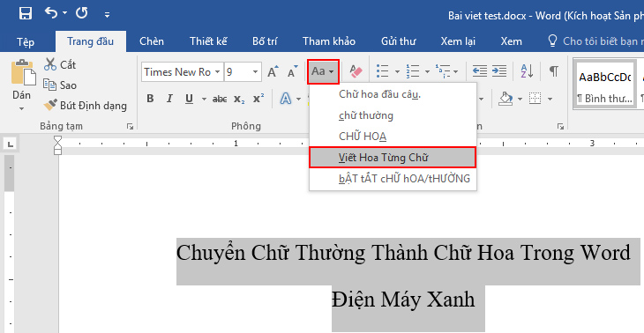Open the Times New Roman font dropdown

(183, 72)
